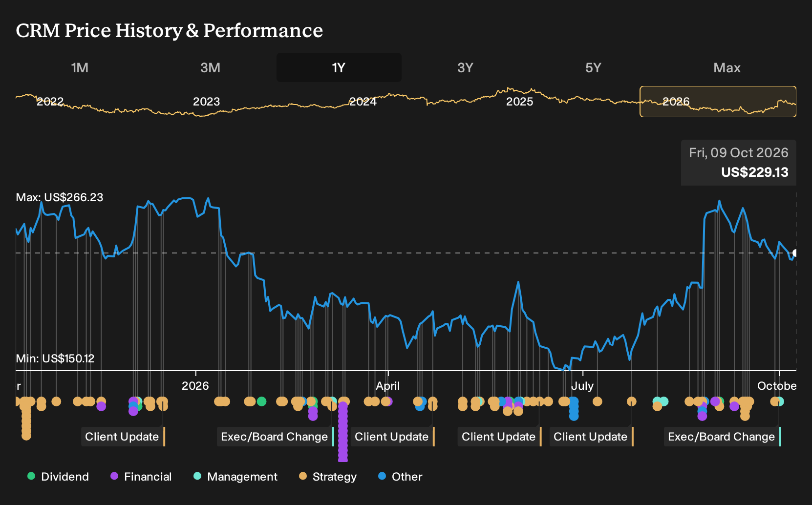Click the CRM Price History & Performance title
812x505 pixels.
coord(170,30)
